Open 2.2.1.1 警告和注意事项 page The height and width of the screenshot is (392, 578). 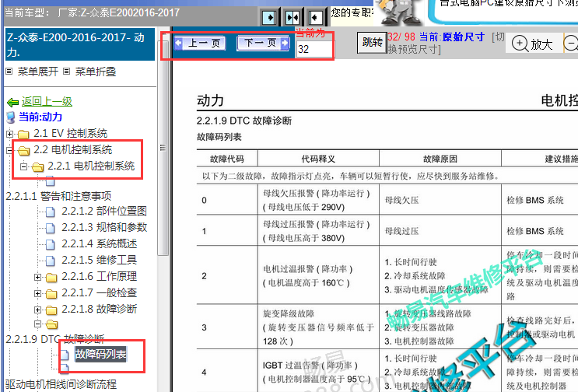[x=58, y=196]
